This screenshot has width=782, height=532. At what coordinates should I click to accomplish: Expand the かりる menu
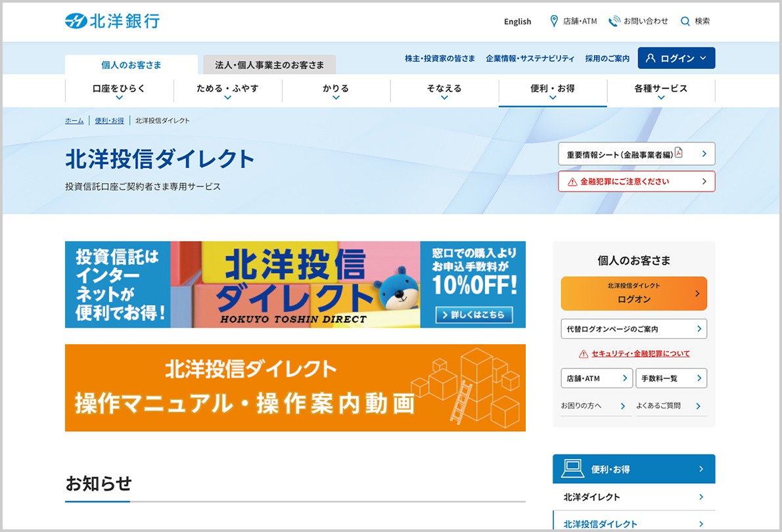coord(336,98)
